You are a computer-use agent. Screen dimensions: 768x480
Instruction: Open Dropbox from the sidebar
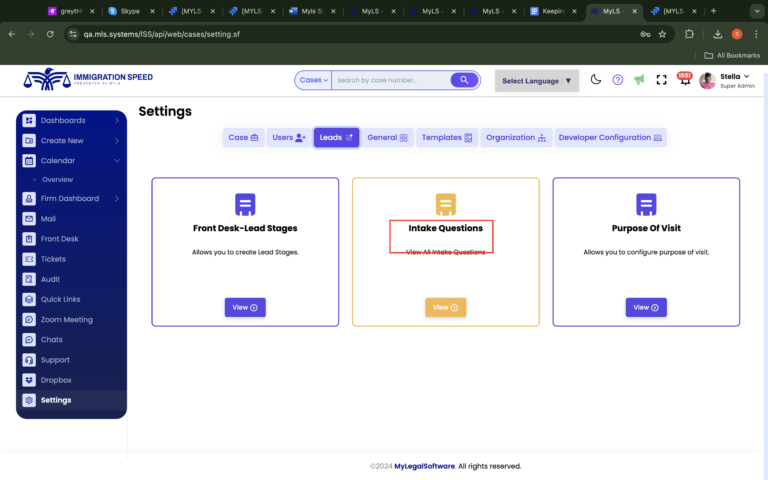tap(56, 380)
